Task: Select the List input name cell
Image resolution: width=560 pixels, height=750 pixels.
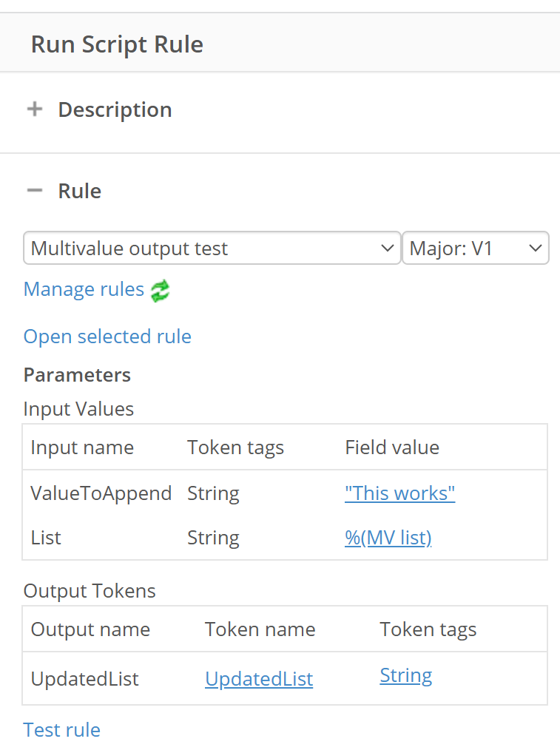Action: click(46, 538)
